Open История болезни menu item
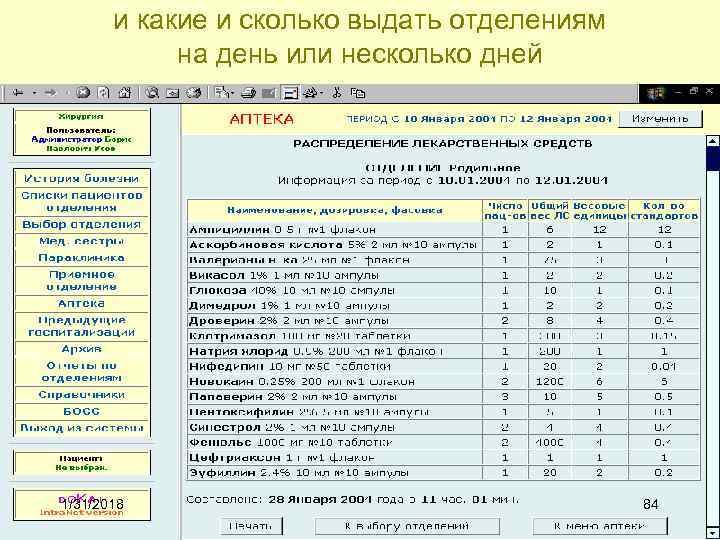 [81, 179]
